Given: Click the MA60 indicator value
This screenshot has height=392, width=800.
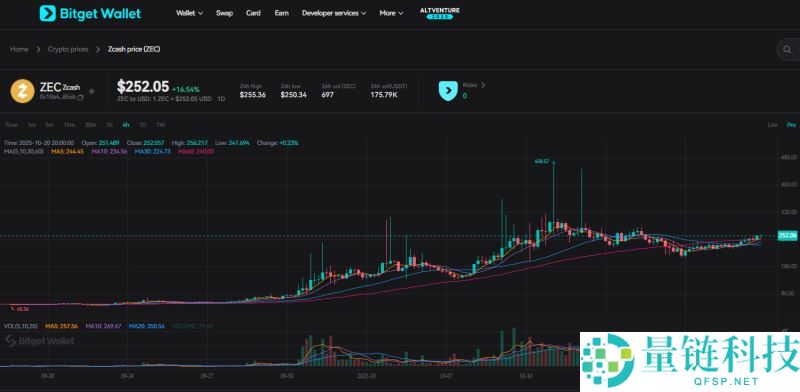Looking at the screenshot, I should [x=196, y=152].
